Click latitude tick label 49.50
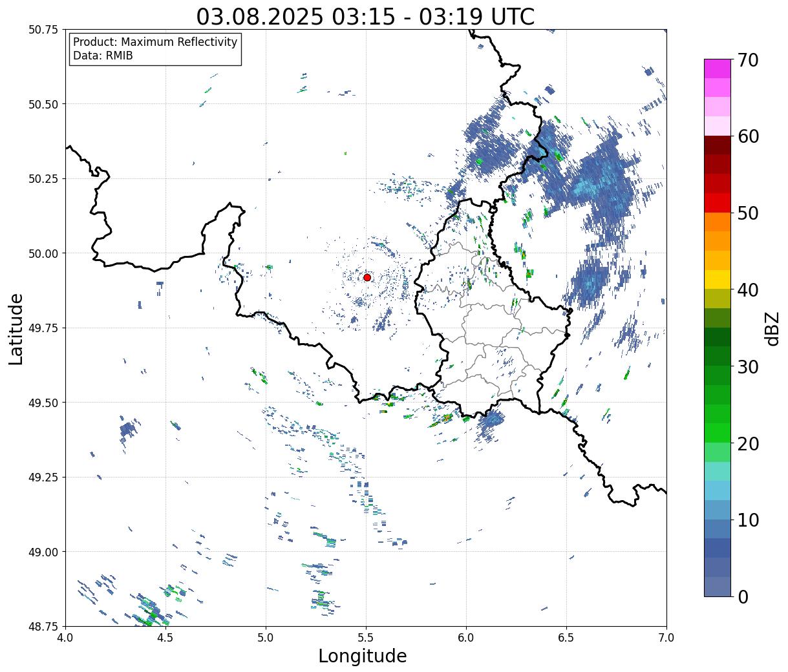The height and width of the screenshot is (672, 788). tap(43, 403)
